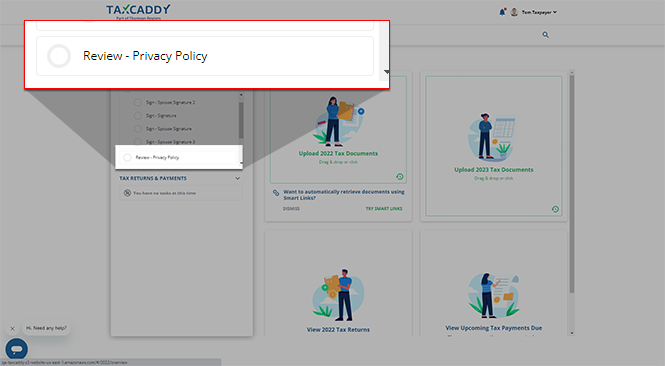665x366 pixels.
Task: Collapse Tax Returns & Payments section chevron
Action: point(238,178)
